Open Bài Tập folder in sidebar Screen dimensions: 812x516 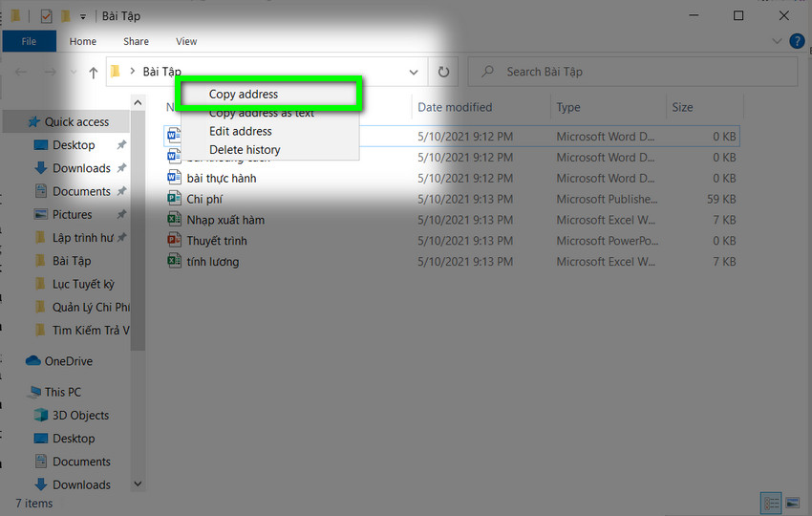tap(72, 261)
